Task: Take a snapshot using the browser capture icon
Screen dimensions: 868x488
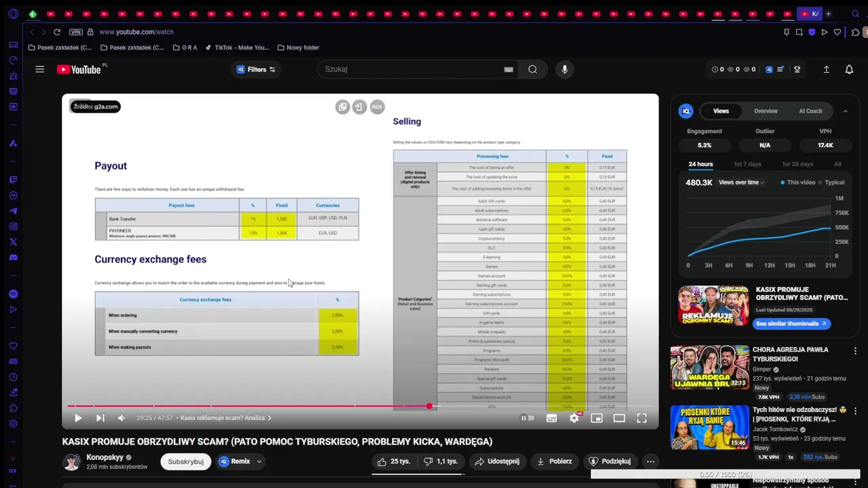Action: (800, 32)
